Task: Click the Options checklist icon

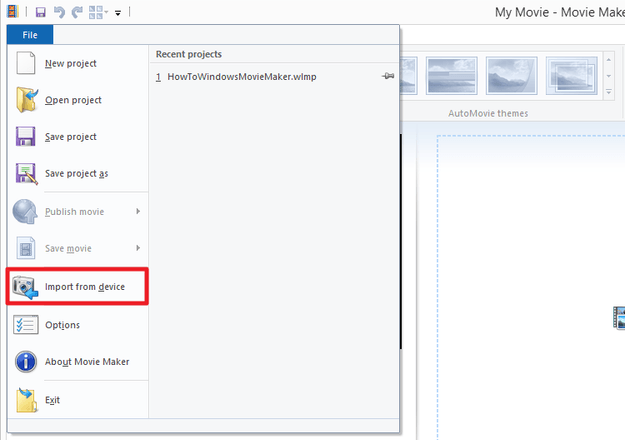Action: click(x=26, y=324)
